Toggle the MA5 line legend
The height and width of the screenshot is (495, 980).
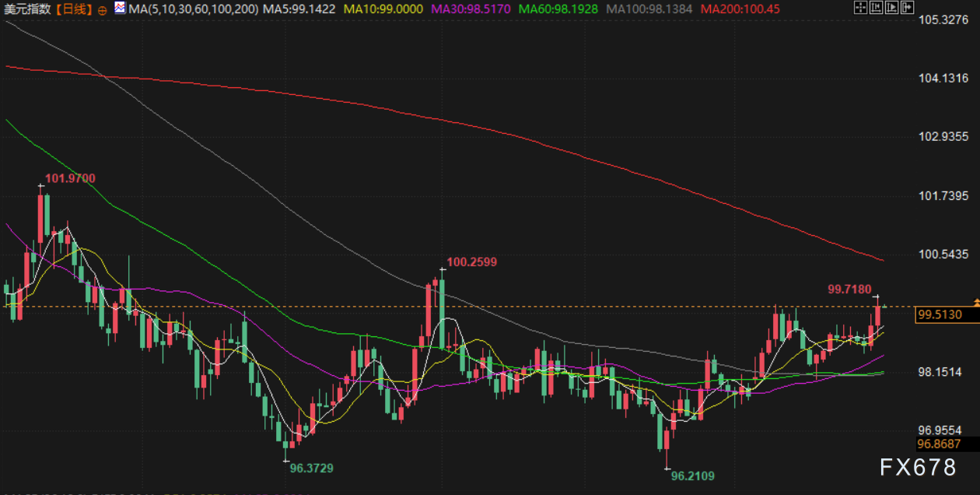pyautogui.click(x=299, y=9)
